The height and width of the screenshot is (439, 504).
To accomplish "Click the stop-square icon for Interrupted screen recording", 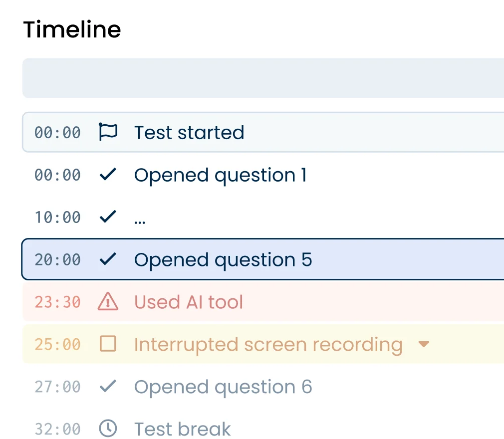I will click(108, 344).
